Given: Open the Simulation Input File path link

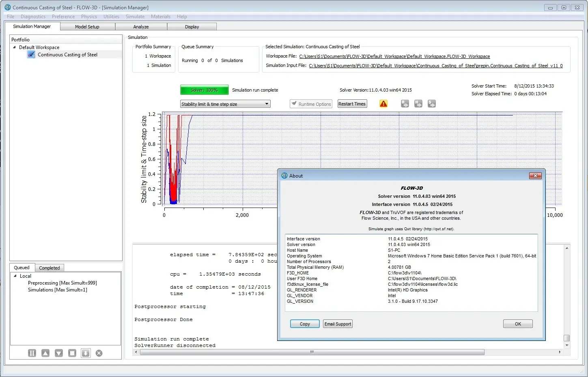Looking at the screenshot, I should tap(436, 66).
